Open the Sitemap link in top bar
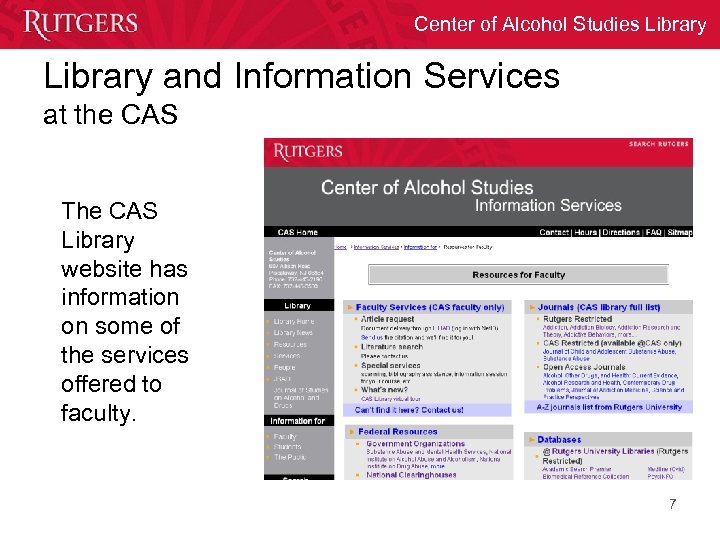Image resolution: width=720 pixels, height=540 pixels. click(x=680, y=232)
